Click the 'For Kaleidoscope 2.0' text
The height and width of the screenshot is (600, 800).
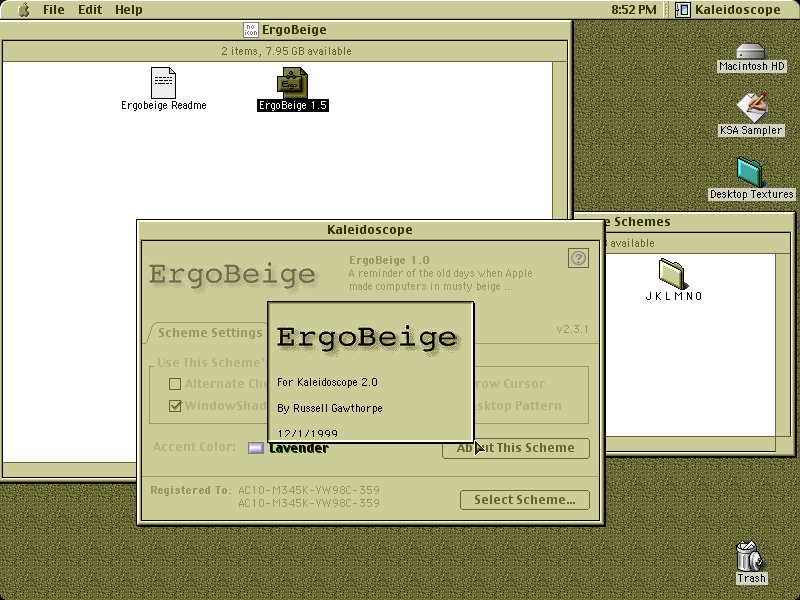coord(327,382)
